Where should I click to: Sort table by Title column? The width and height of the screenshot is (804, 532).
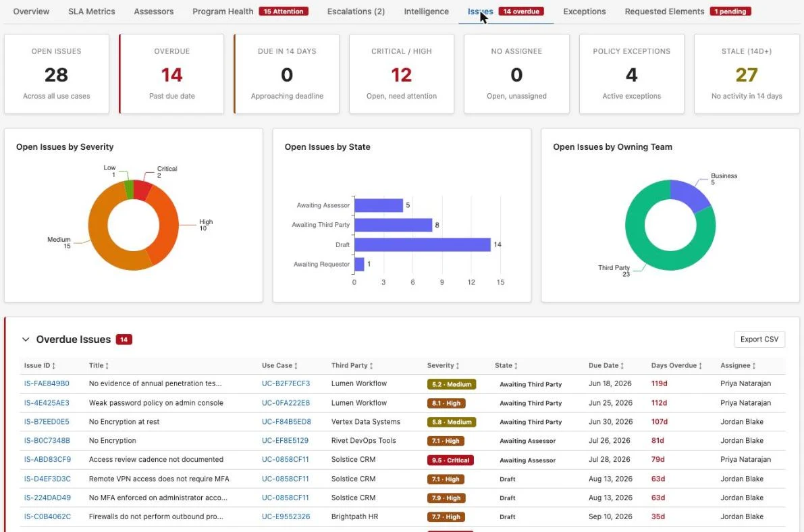pos(99,365)
